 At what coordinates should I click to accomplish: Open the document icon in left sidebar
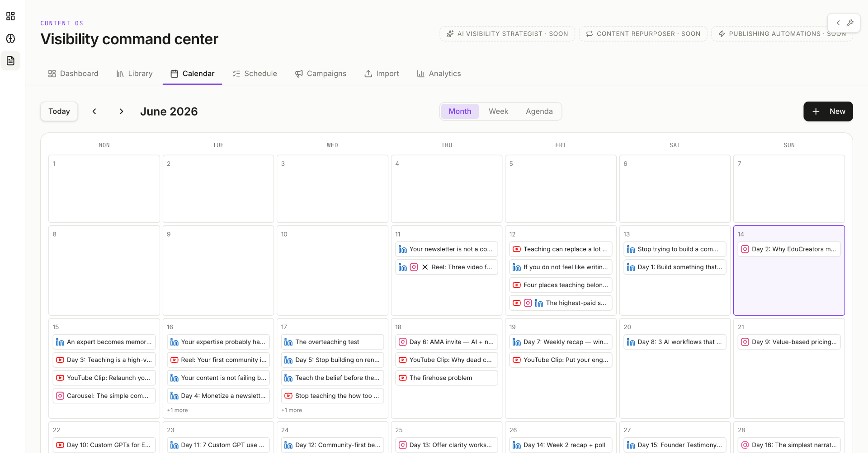click(x=10, y=61)
